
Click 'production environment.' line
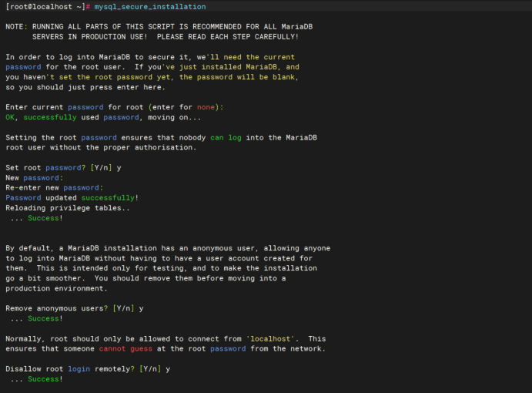pyautogui.click(x=56, y=288)
